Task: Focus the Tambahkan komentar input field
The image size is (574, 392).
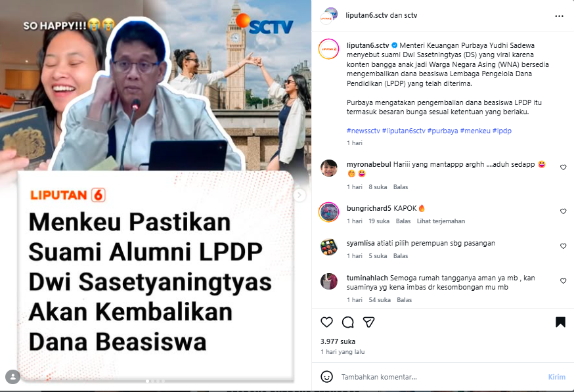Action: click(439, 377)
